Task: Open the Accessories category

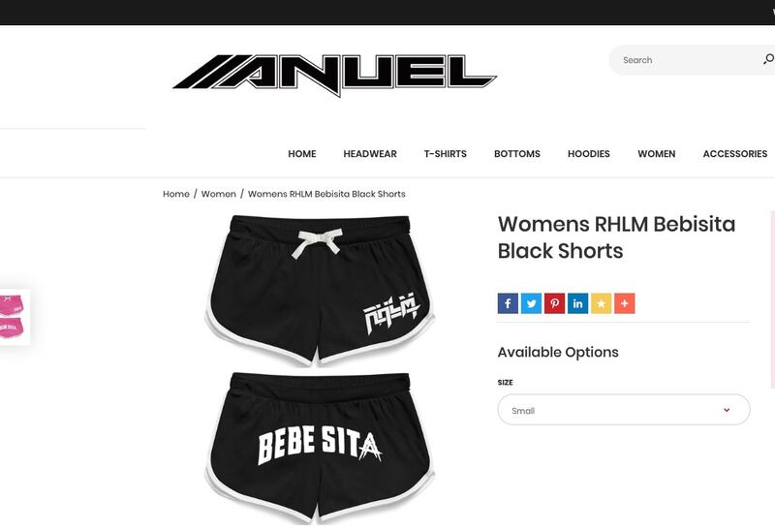Action: point(735,154)
